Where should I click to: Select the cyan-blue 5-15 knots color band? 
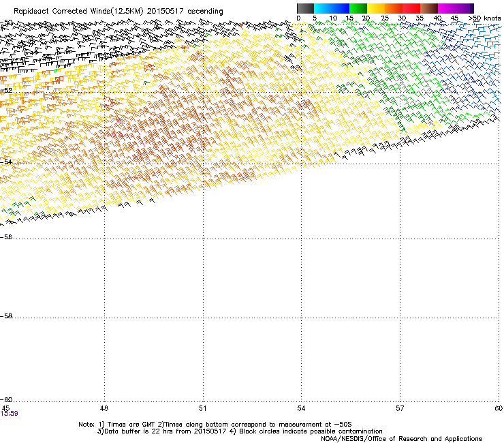tap(332, 8)
